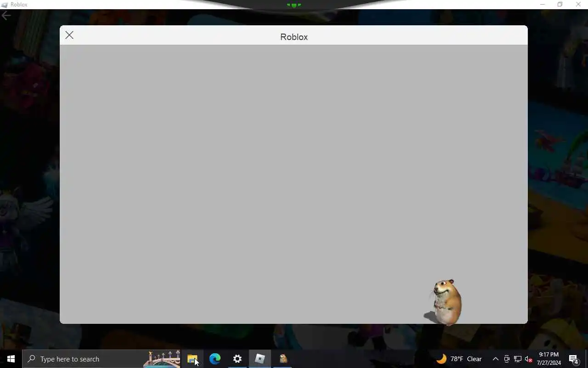588x368 pixels.
Task: Click the 'Type here to search' box
Action: pos(102,359)
